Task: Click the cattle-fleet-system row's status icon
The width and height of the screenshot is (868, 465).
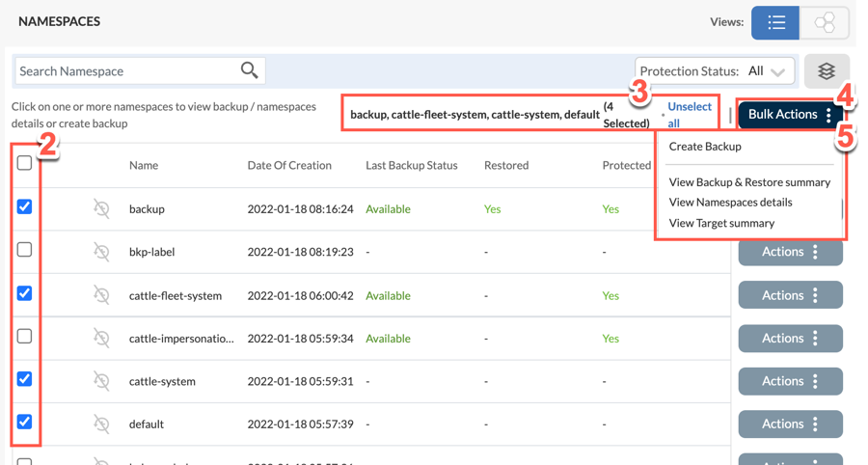Action: (x=101, y=295)
